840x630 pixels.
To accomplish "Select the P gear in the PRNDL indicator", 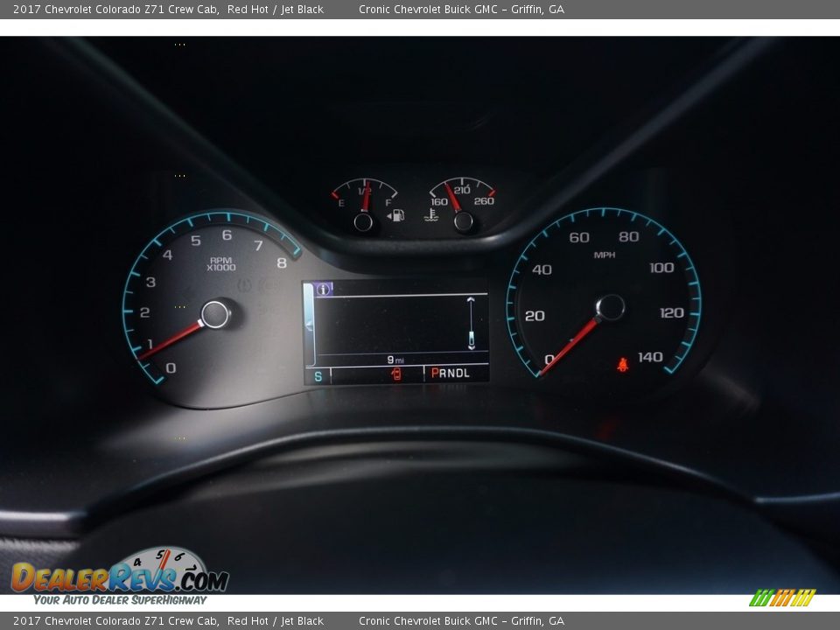I will [x=434, y=374].
